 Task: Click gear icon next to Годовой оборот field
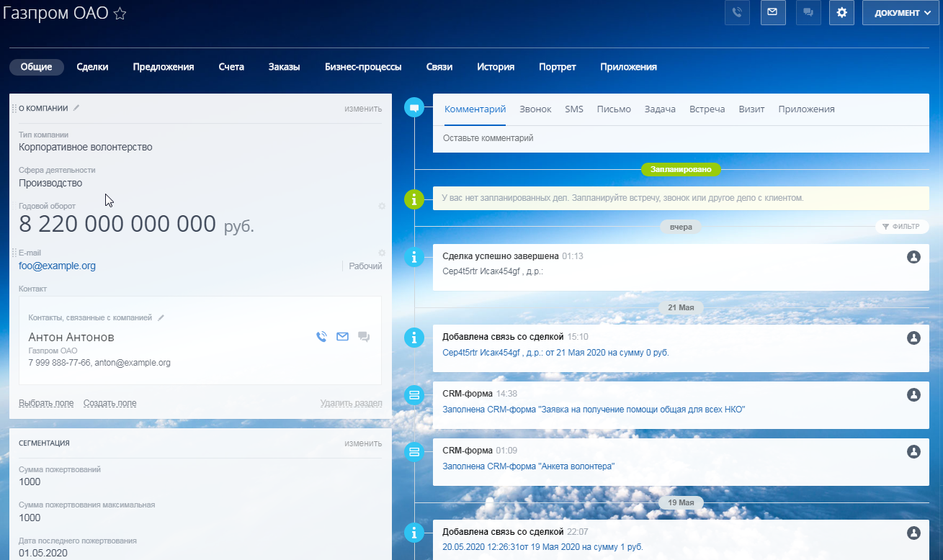[x=382, y=207]
